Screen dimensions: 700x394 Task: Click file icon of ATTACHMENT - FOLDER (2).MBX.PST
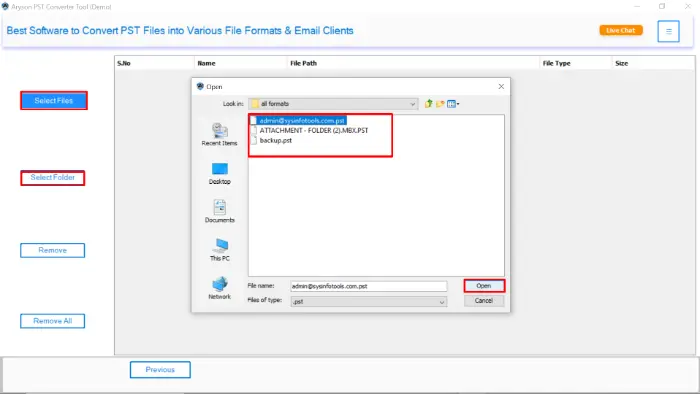254,130
